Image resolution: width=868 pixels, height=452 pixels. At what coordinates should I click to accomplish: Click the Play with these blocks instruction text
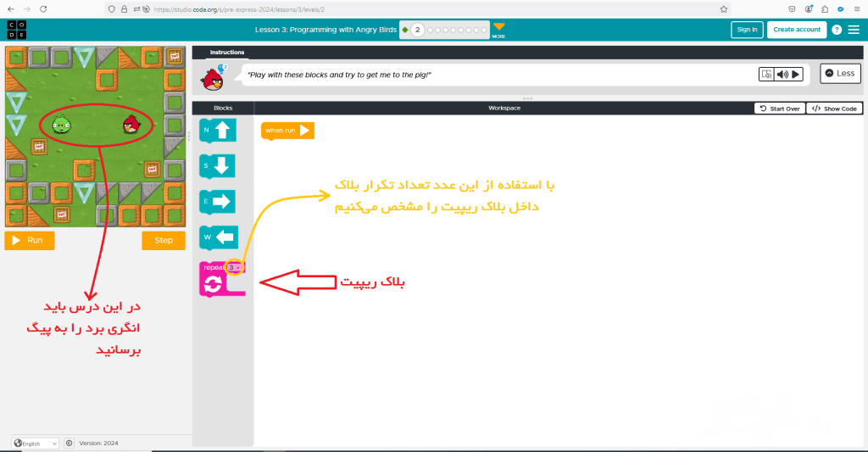[x=339, y=75]
